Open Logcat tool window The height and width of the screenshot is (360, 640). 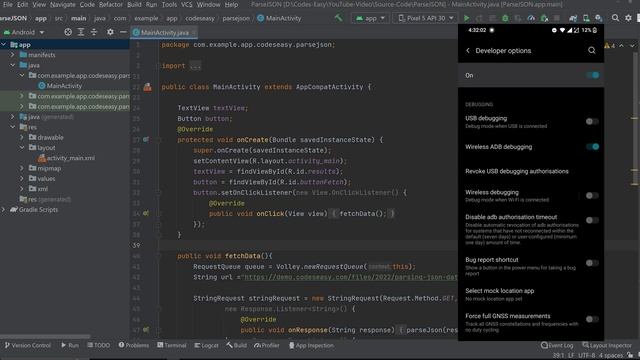tap(207, 345)
